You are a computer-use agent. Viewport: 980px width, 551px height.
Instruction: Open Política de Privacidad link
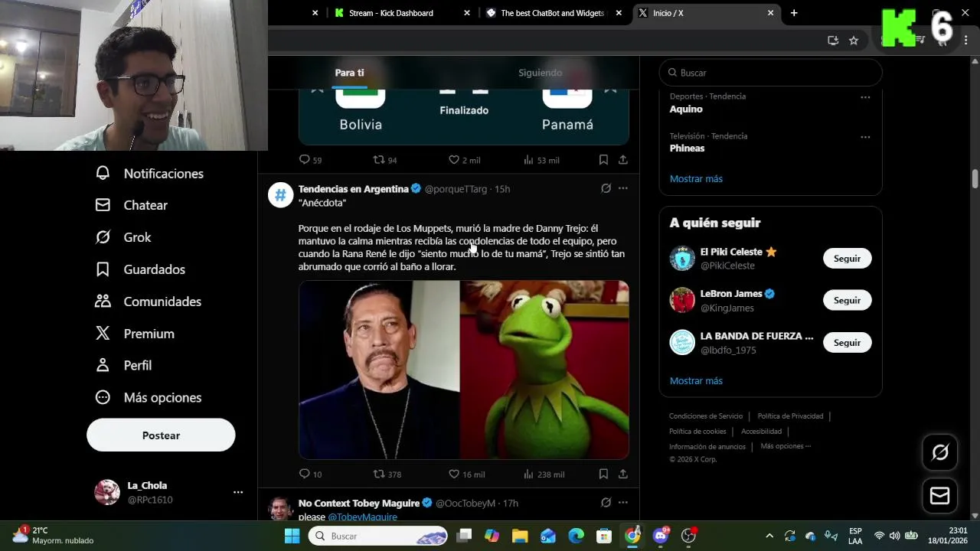click(x=790, y=416)
